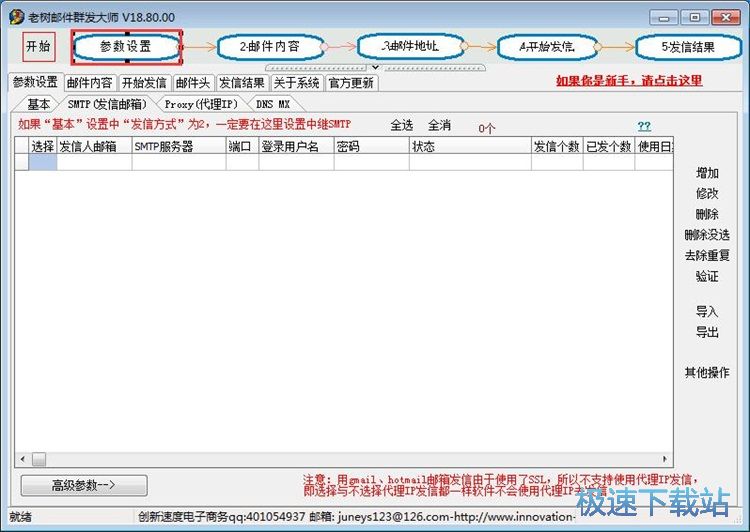The image size is (750, 532).
Task: Go to step 2-邮件内容 bubble
Action: 270,47
